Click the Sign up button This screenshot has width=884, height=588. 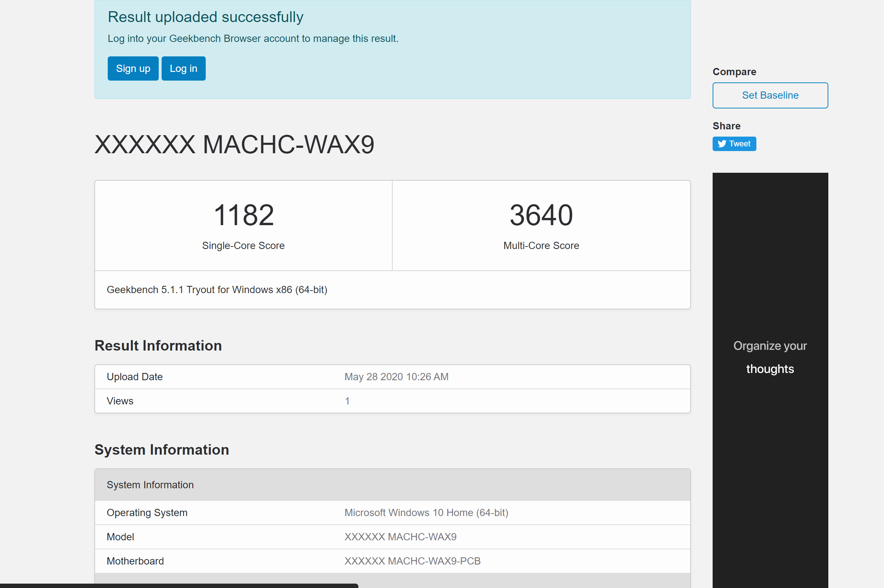point(133,68)
